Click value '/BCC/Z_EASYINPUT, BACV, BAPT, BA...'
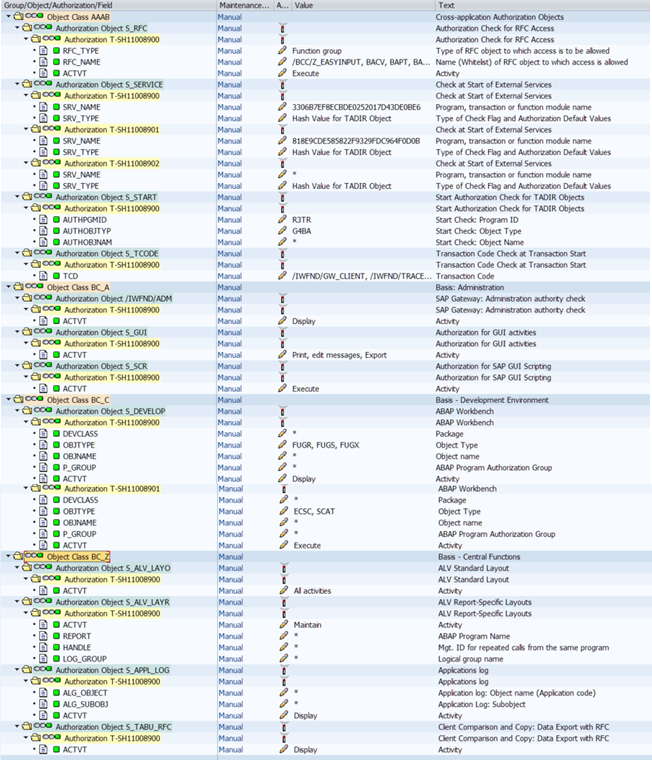 [361, 62]
